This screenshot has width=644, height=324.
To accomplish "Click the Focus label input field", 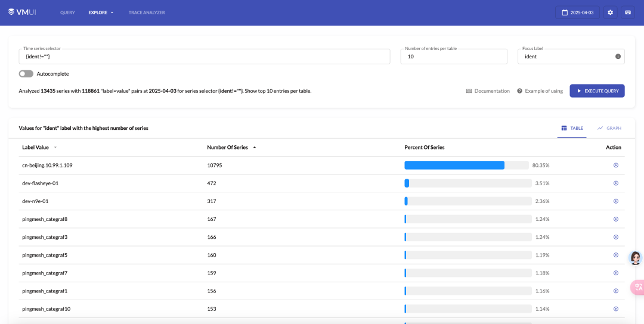I will 571,57.
